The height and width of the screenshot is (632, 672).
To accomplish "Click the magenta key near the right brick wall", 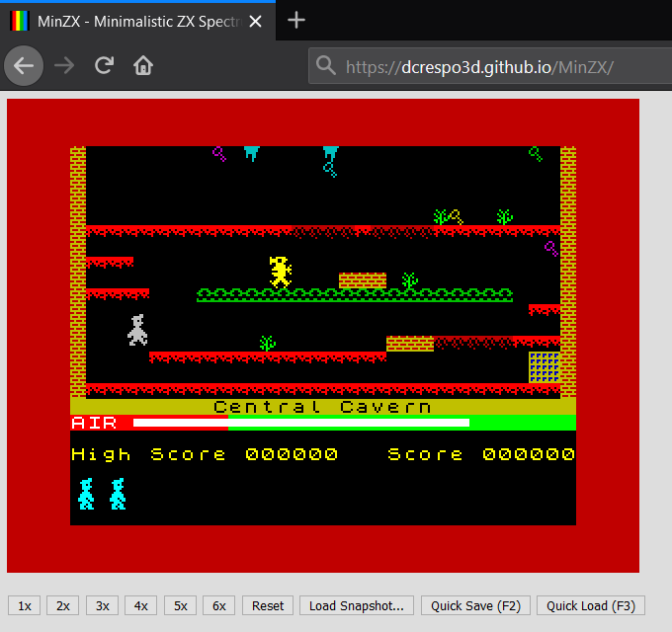I will click(551, 248).
